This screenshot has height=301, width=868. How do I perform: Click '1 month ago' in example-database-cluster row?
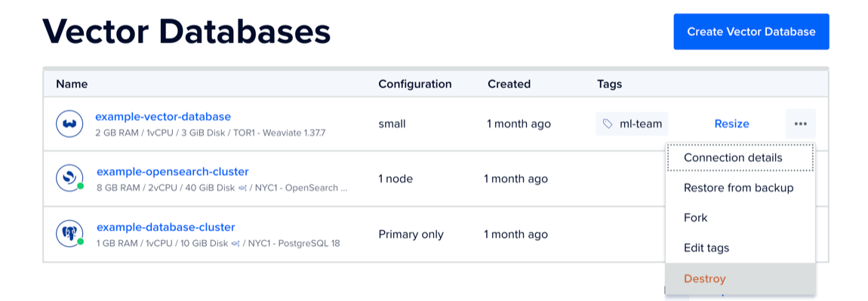516,235
